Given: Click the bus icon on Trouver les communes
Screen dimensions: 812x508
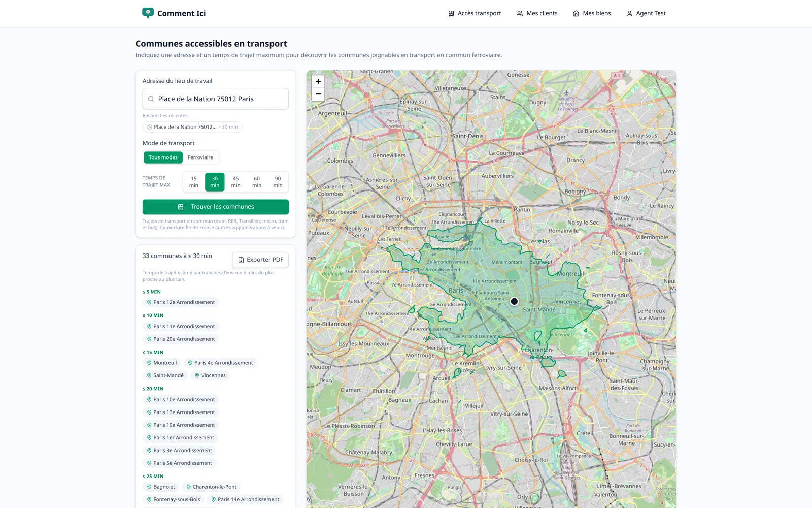Looking at the screenshot, I should tap(181, 207).
